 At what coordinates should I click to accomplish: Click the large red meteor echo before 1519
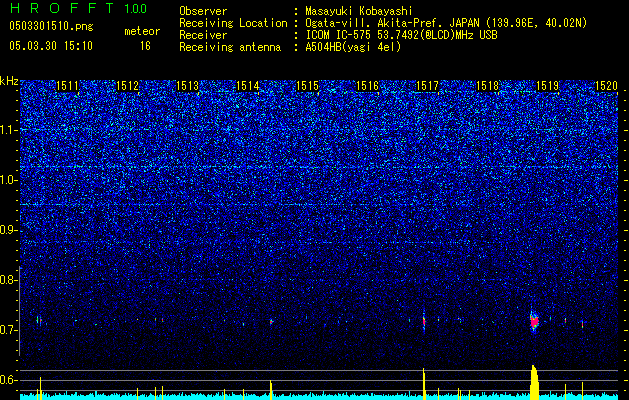tap(534, 322)
